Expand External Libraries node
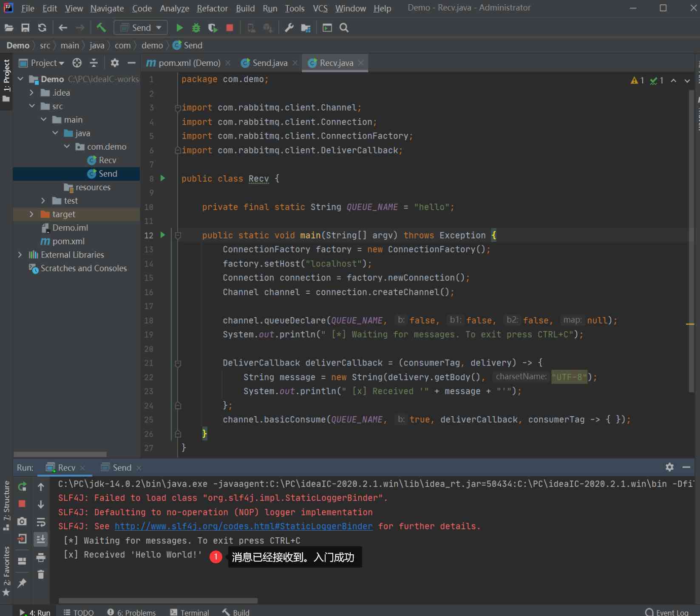 (20, 255)
